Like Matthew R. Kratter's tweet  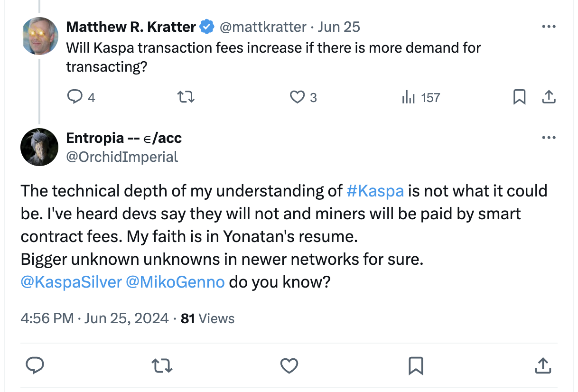[x=297, y=97]
